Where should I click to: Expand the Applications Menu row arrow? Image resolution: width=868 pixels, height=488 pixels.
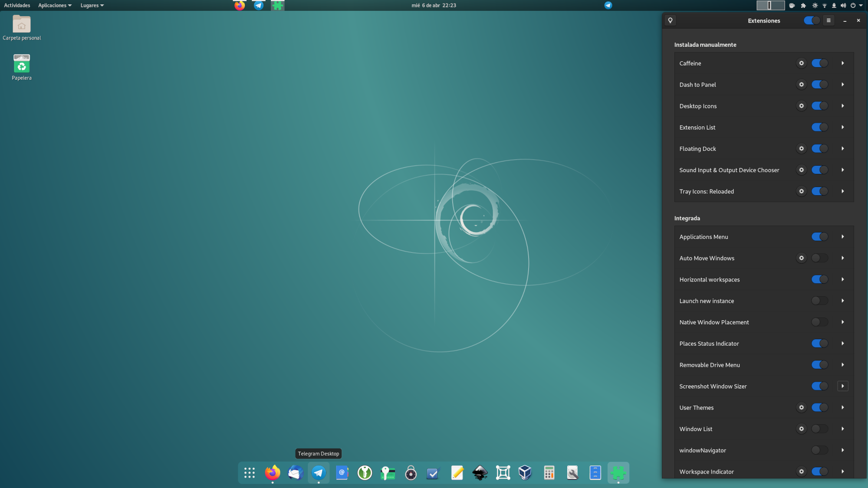coord(843,237)
